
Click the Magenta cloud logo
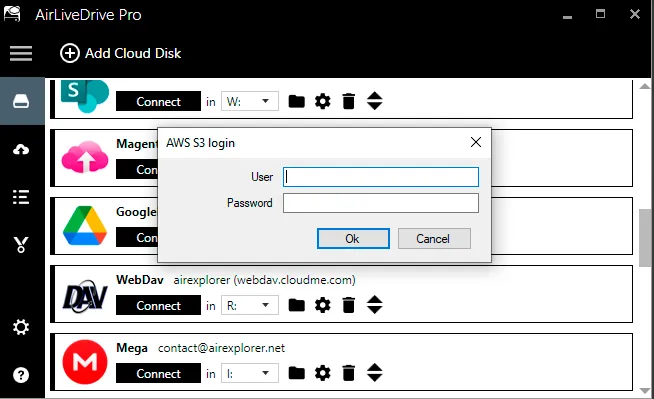[85, 157]
